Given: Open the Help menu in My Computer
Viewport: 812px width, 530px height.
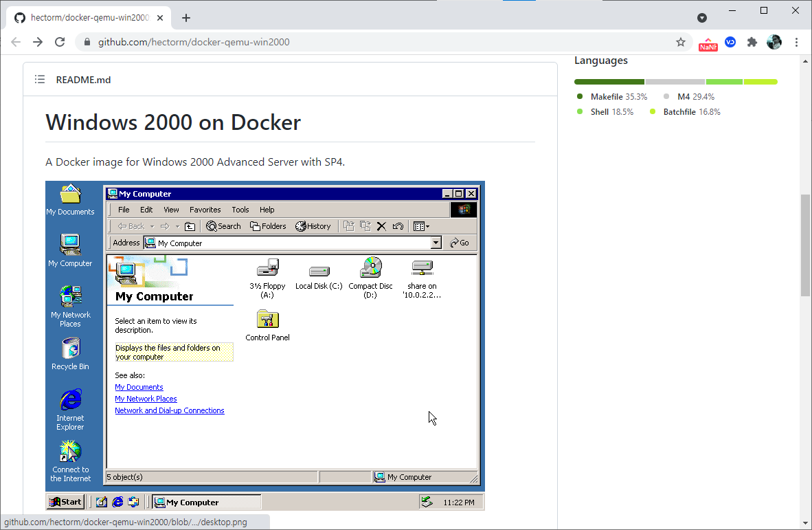Looking at the screenshot, I should 267,210.
